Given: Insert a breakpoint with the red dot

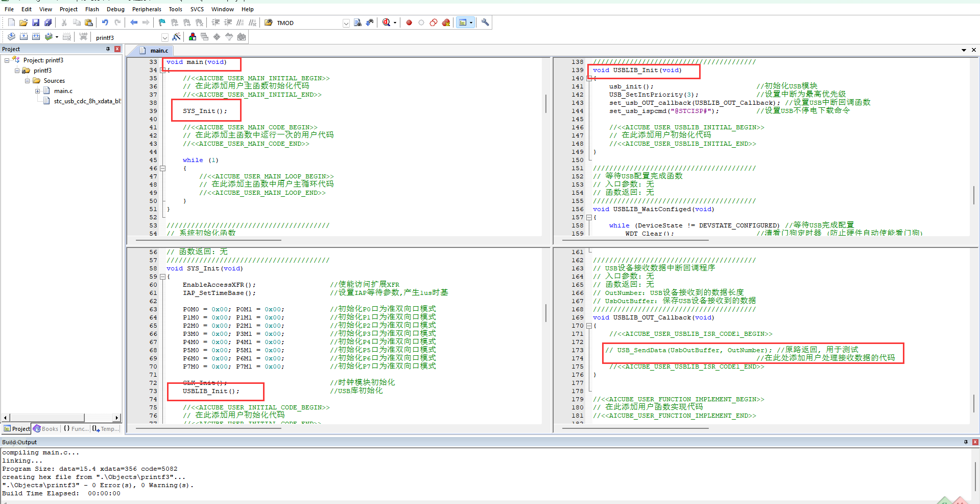Looking at the screenshot, I should point(409,22).
